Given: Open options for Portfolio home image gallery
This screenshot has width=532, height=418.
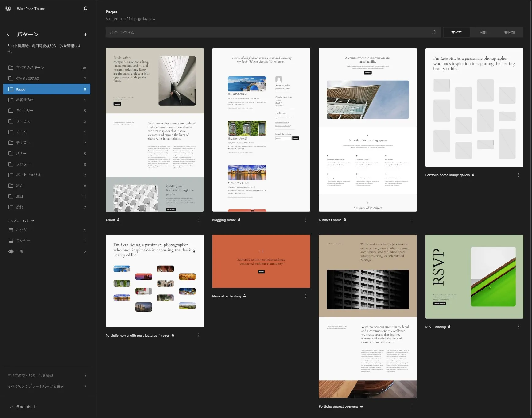Looking at the screenshot, I should (518, 175).
